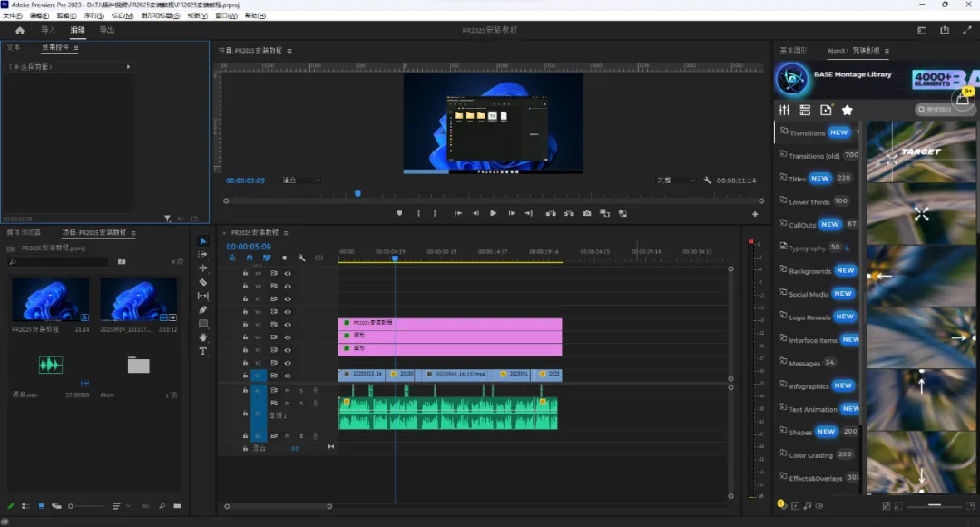Open the AtomX panel menu
The width and height of the screenshot is (980, 527).
(887, 51)
